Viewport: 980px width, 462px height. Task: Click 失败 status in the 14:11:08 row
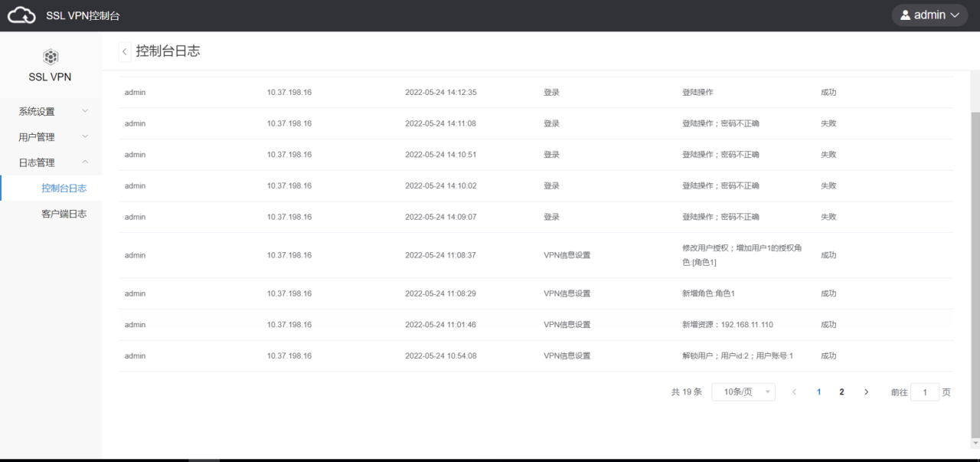pos(828,123)
